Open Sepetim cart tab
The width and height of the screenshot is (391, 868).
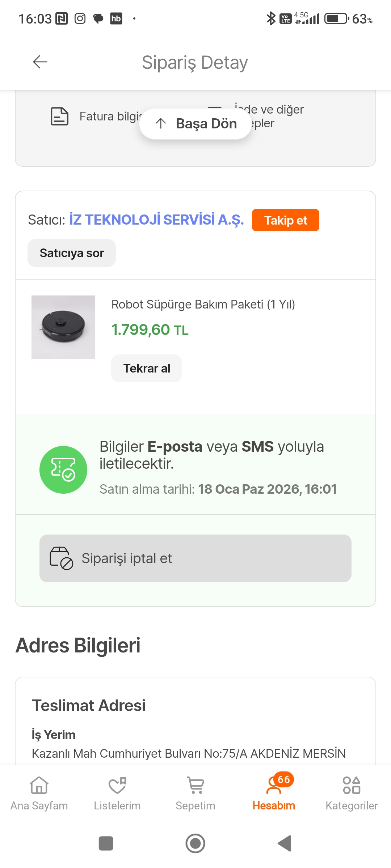tap(195, 793)
